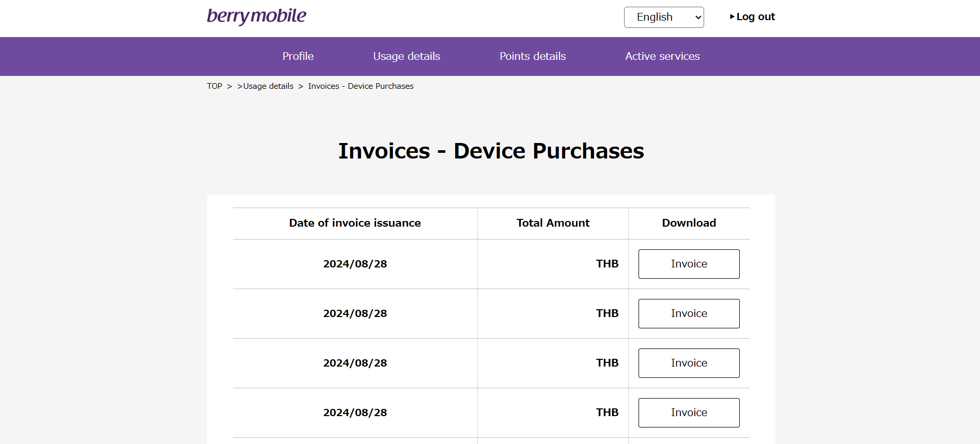Screen dimensions: 980x444
Task: Click the third row's 2024/08/28 date
Action: (x=355, y=363)
